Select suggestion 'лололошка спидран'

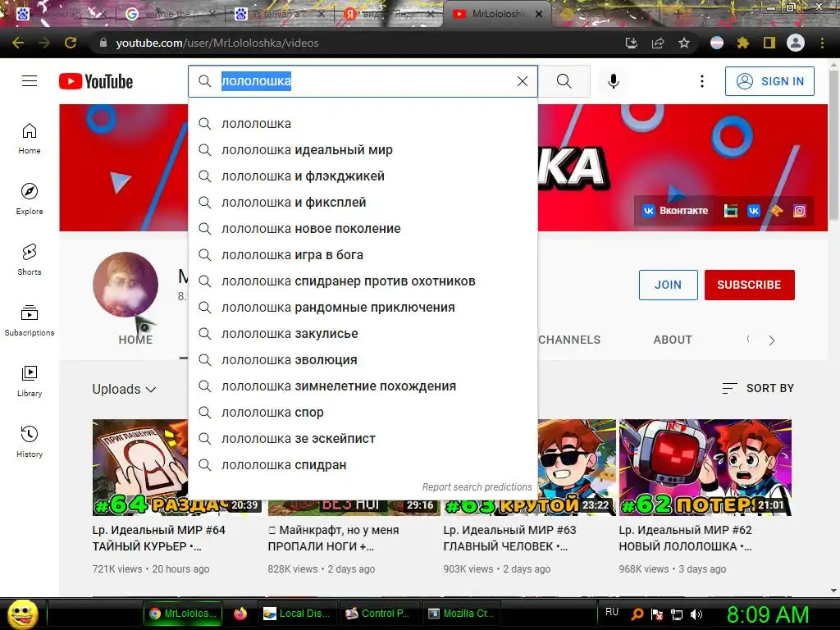pos(363,465)
